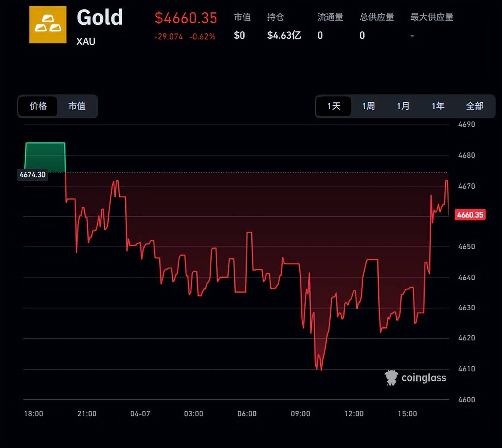
Task: Click the 4674.30 opening price label
Action: (x=32, y=174)
